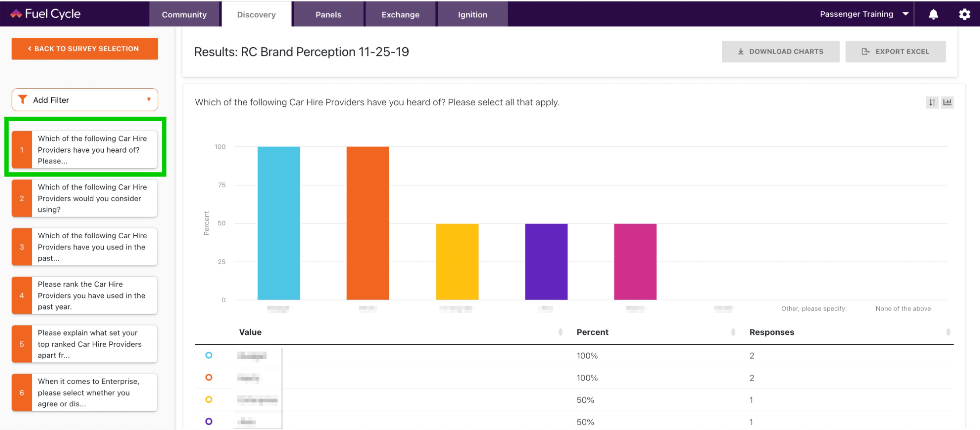Screen dimensions: 980x430
Task: Sort table by Value column arrows
Action: pos(560,332)
